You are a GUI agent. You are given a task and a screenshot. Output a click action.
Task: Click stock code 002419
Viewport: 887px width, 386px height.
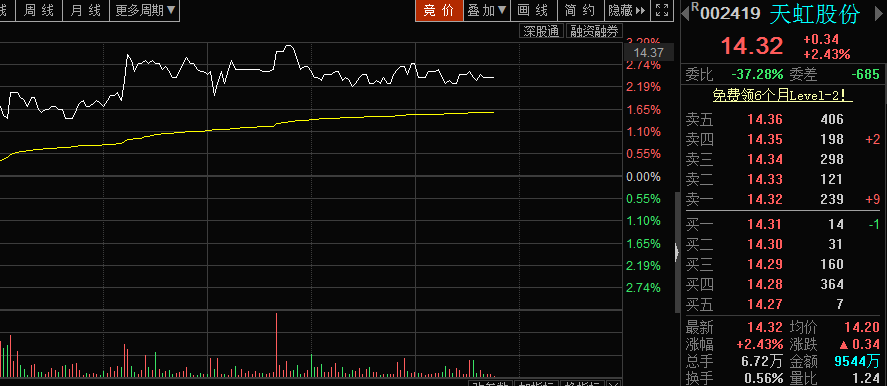730,13
